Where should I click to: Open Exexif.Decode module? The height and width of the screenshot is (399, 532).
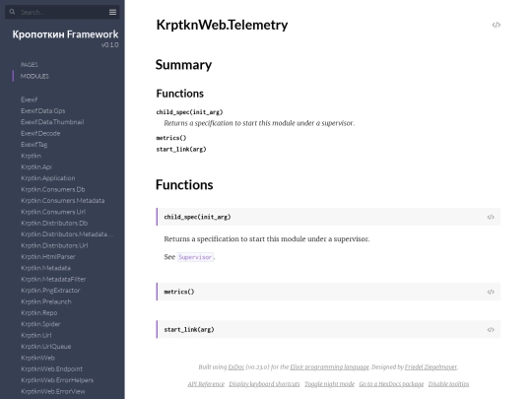pos(40,133)
